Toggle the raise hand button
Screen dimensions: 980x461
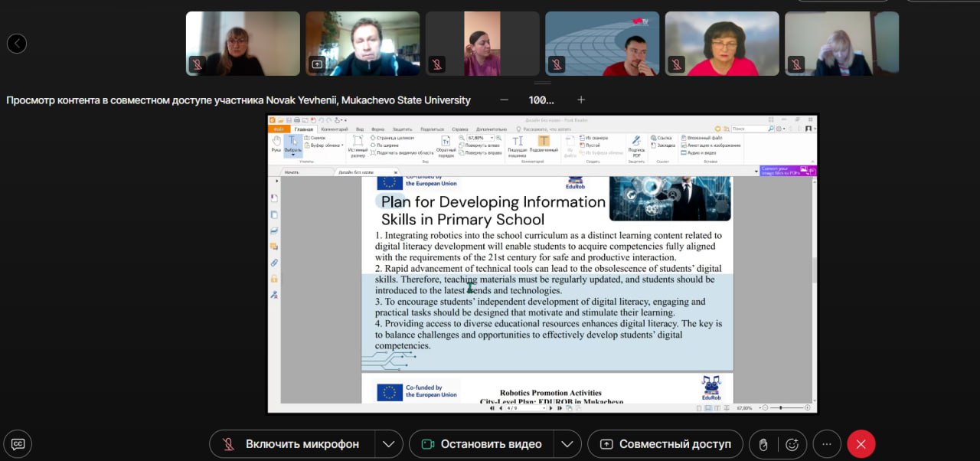[763, 444]
